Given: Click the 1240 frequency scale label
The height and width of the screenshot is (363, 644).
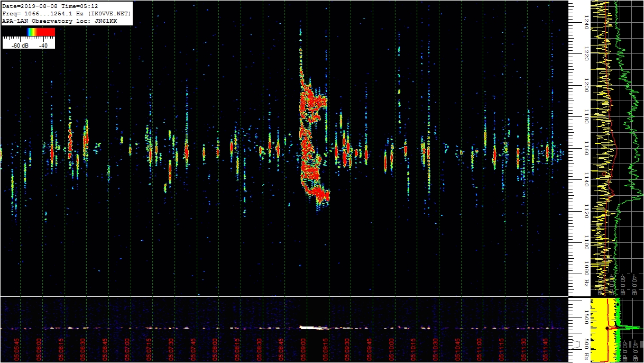Looking at the screenshot, I should (586, 22).
